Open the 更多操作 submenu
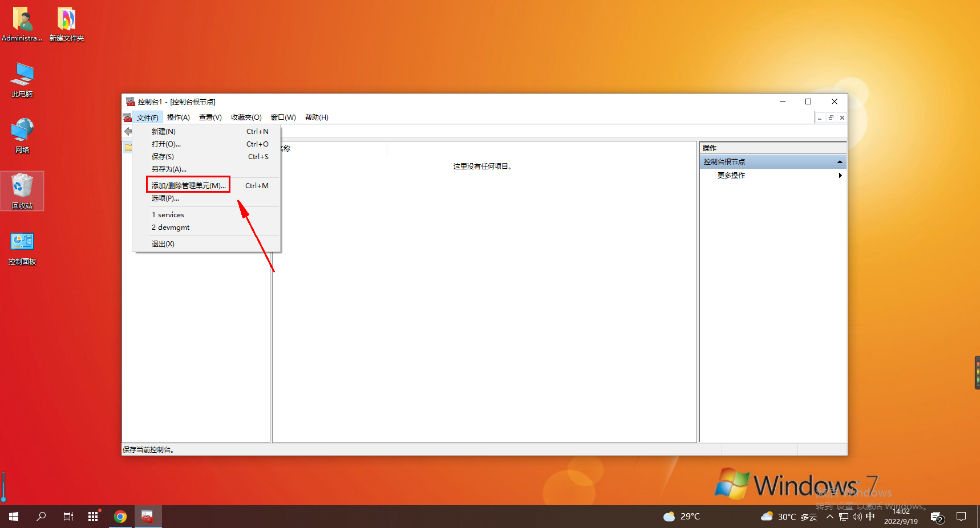 tap(773, 176)
